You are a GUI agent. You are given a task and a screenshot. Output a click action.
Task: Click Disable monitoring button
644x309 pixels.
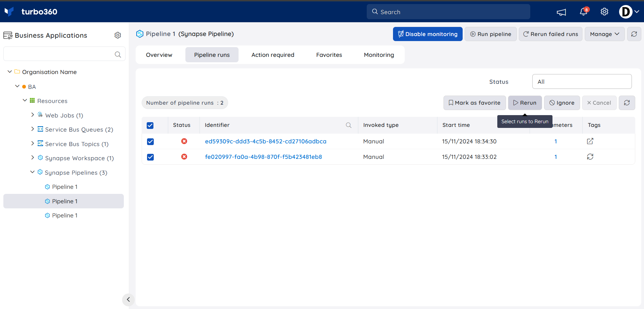click(x=428, y=34)
